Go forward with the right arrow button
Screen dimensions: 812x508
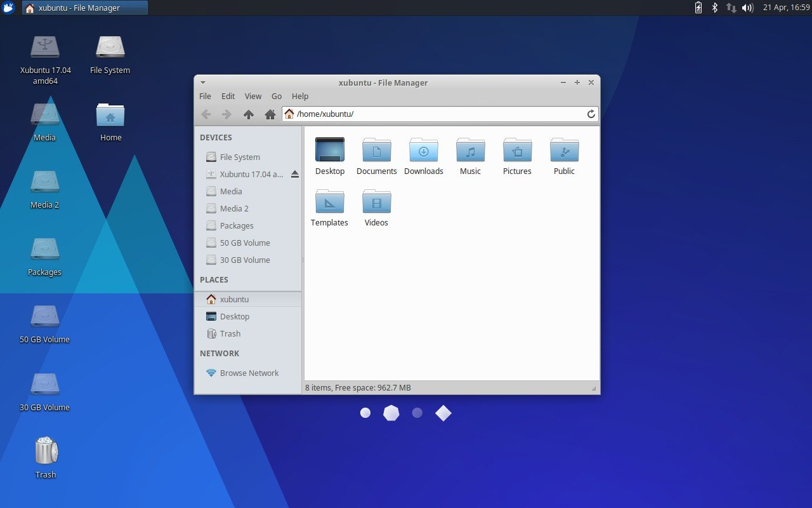[x=226, y=114]
